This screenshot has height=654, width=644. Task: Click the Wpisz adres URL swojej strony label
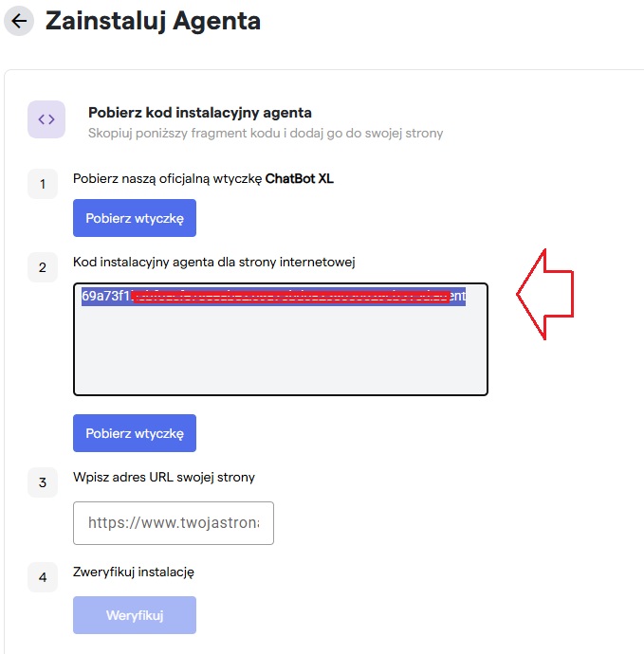[x=164, y=478]
